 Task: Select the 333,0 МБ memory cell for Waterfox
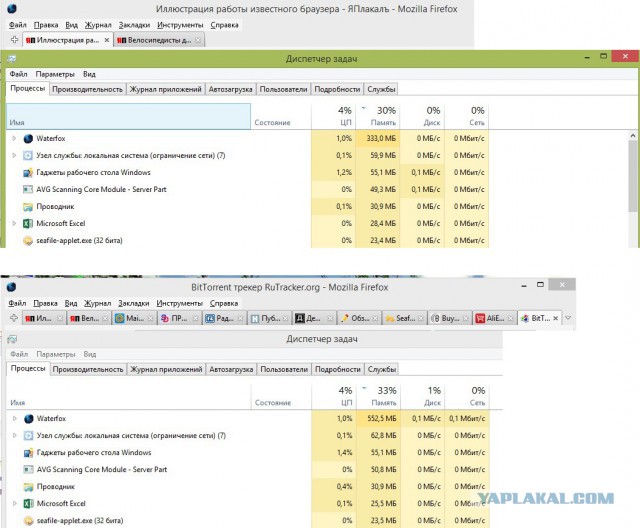[x=378, y=138]
